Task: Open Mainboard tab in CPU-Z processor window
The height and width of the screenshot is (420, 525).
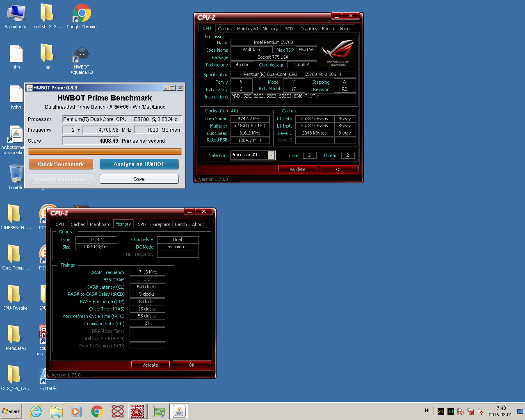Action: (247, 29)
